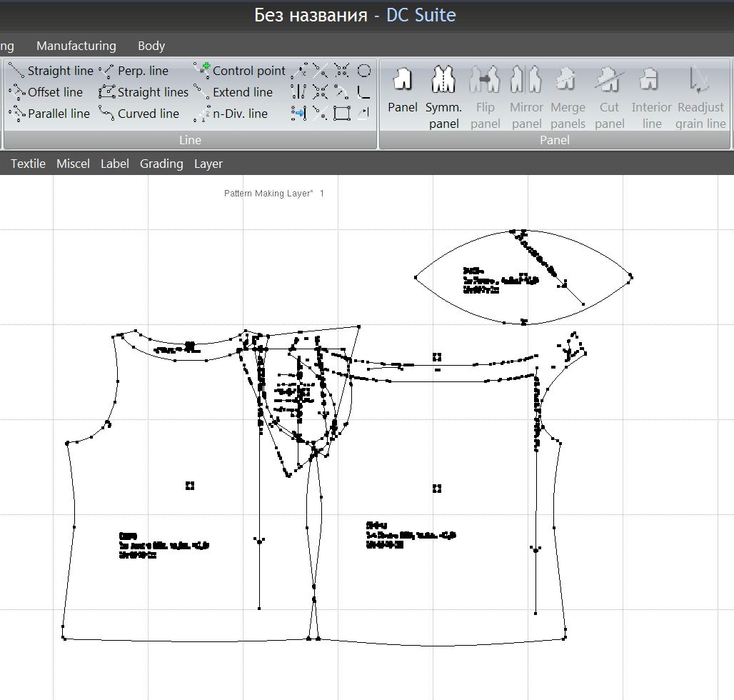Click the circle drawing icon

[363, 71]
